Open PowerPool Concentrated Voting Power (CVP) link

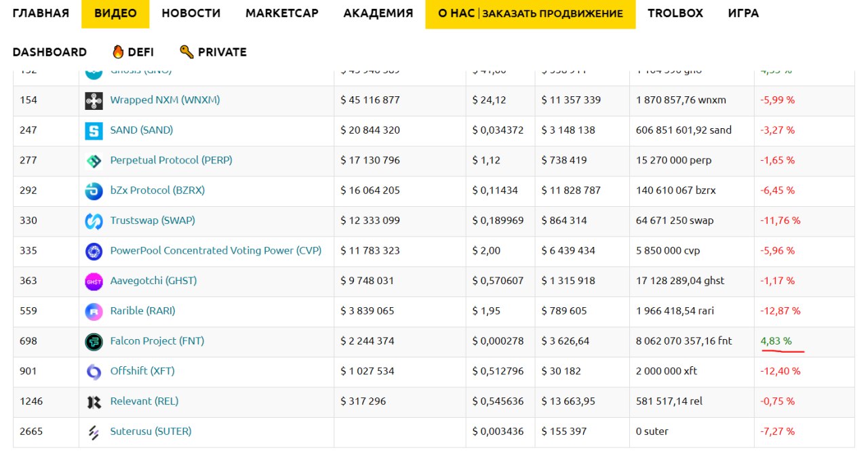216,251
